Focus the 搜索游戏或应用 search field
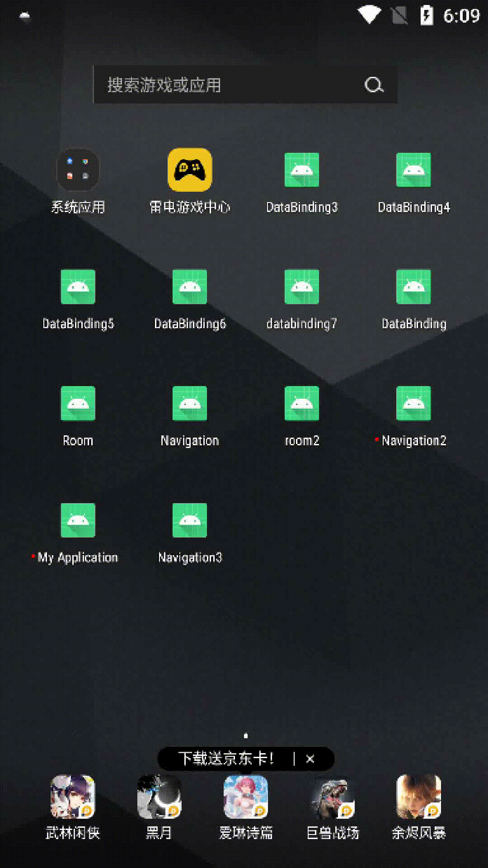The width and height of the screenshot is (488, 868). coord(245,85)
